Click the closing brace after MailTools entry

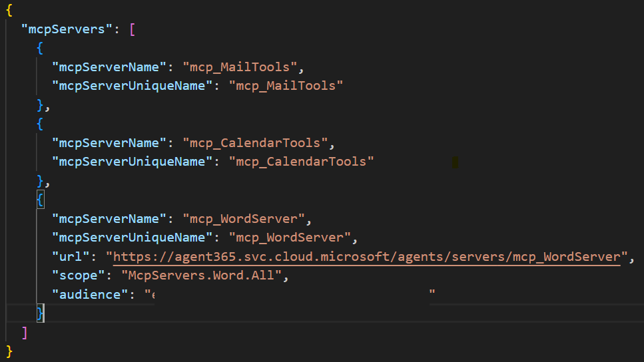tap(41, 105)
